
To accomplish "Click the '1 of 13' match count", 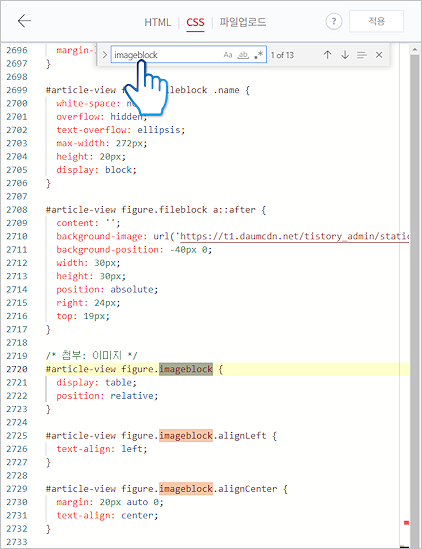I will (282, 55).
